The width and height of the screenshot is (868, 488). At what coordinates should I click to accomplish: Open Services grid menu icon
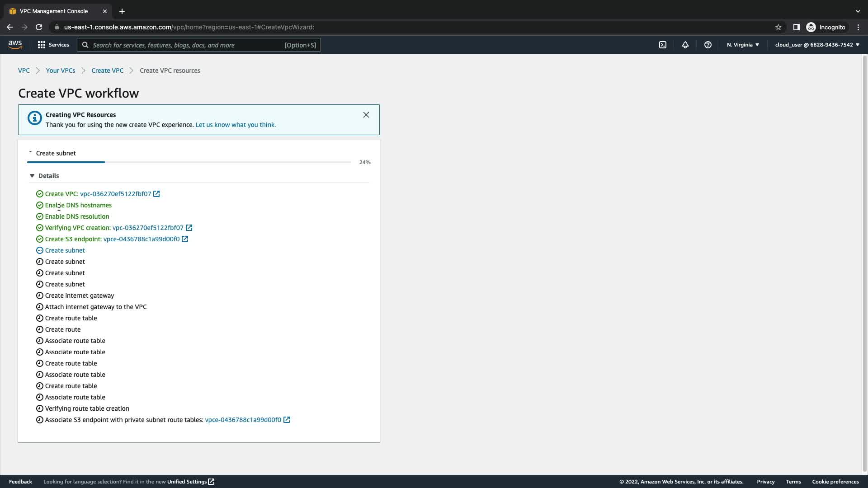pos(42,45)
